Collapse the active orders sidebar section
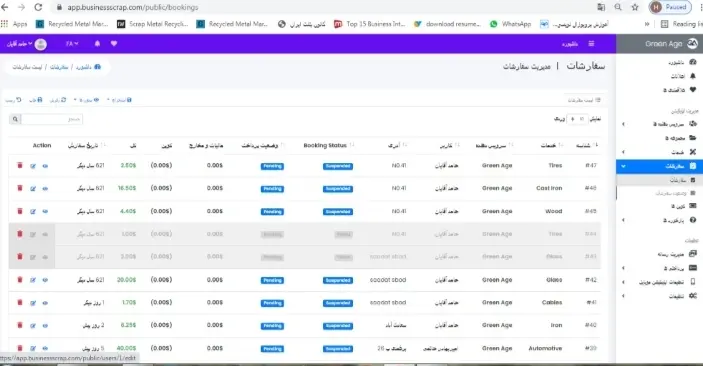703x366 pixels. tap(659, 166)
